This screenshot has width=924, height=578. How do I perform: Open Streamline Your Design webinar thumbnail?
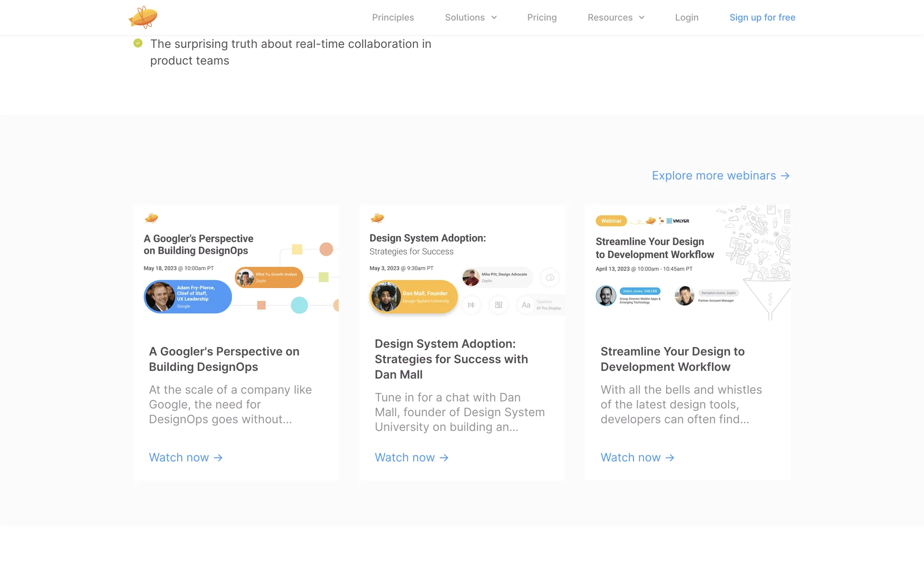point(688,265)
